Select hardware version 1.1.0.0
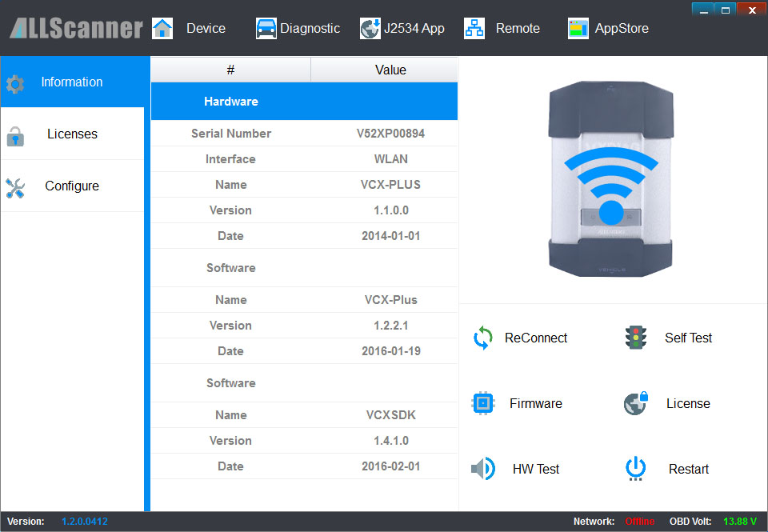Screen dimensions: 768x532 390,210
